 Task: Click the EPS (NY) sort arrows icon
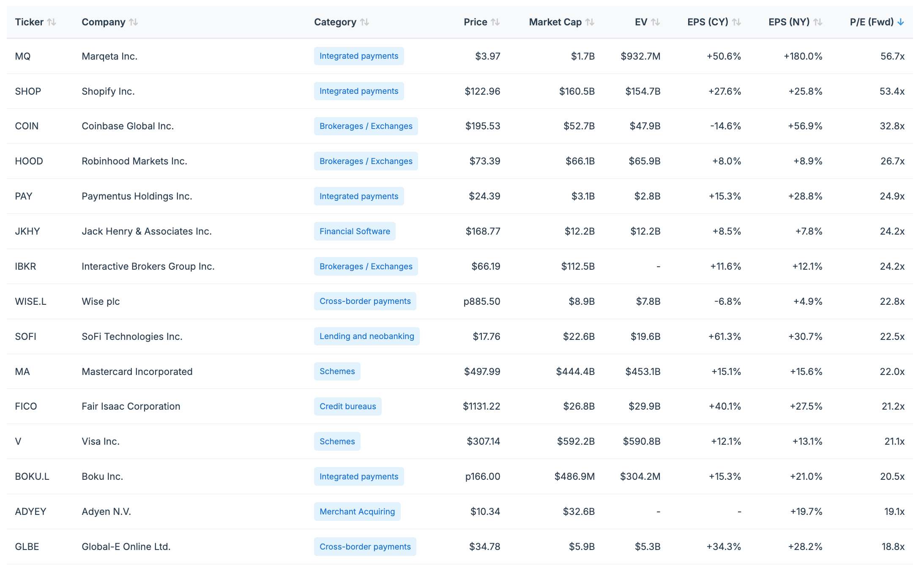818,22
